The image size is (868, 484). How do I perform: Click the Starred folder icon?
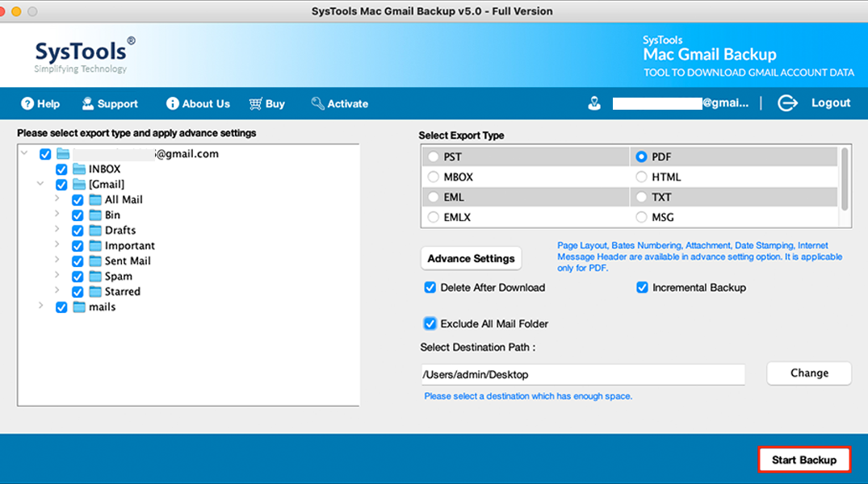95,291
